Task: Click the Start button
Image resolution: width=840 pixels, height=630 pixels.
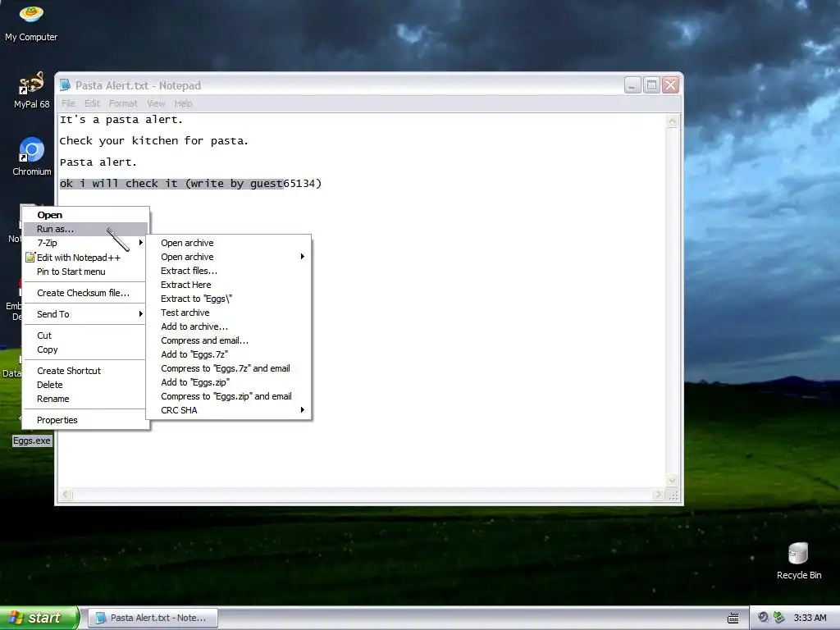Action: click(39, 618)
